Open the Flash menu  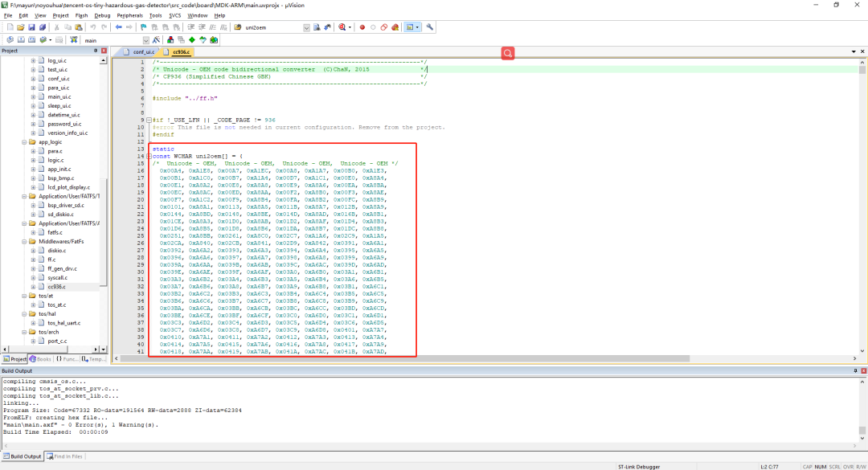pos(81,15)
